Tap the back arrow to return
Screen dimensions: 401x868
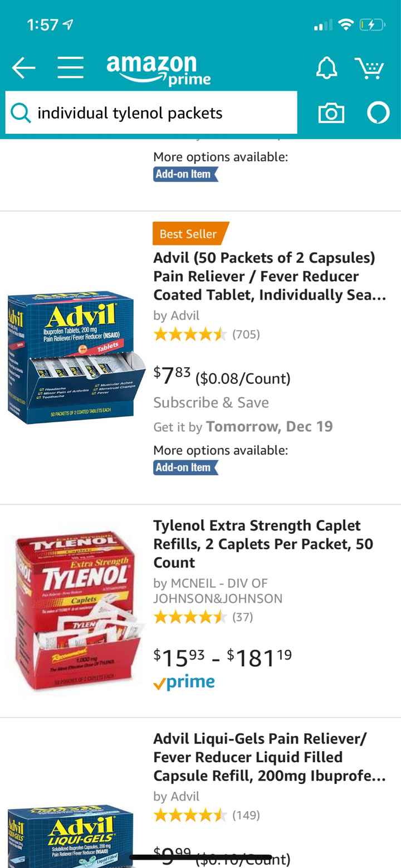point(23,67)
